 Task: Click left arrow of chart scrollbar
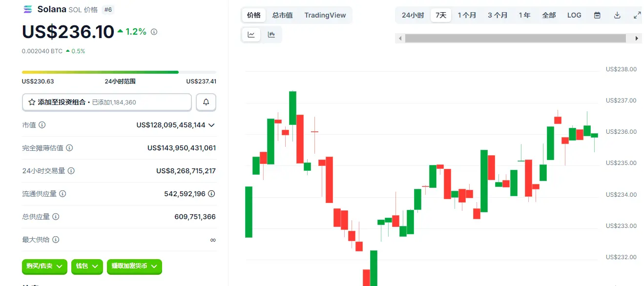point(400,38)
